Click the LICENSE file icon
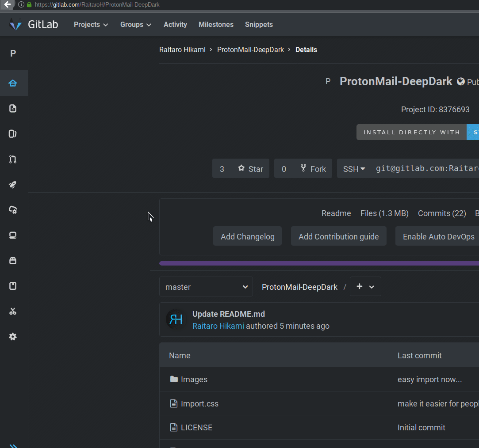 (x=173, y=427)
